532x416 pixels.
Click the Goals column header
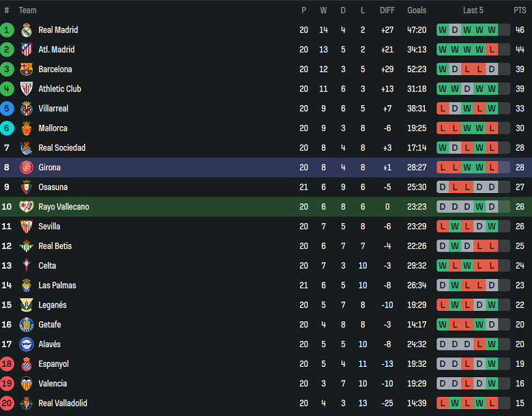pos(417,10)
